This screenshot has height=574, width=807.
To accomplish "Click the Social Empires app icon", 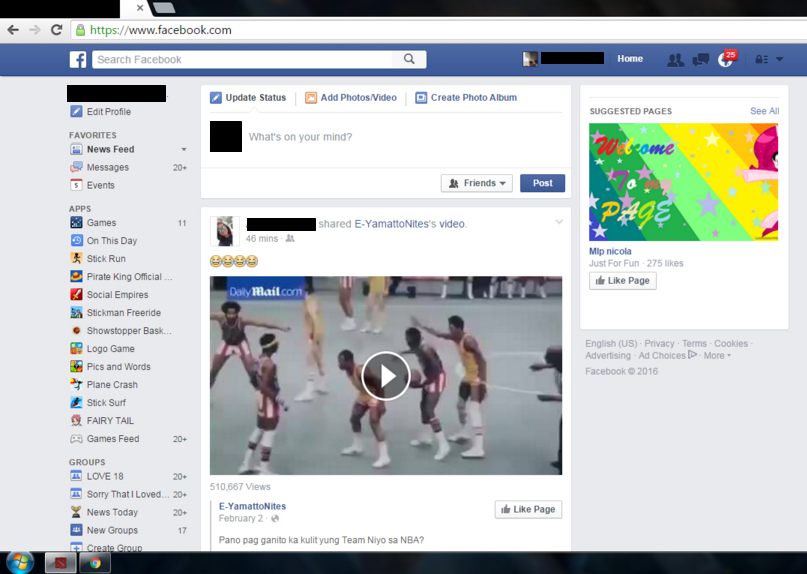I will [76, 295].
